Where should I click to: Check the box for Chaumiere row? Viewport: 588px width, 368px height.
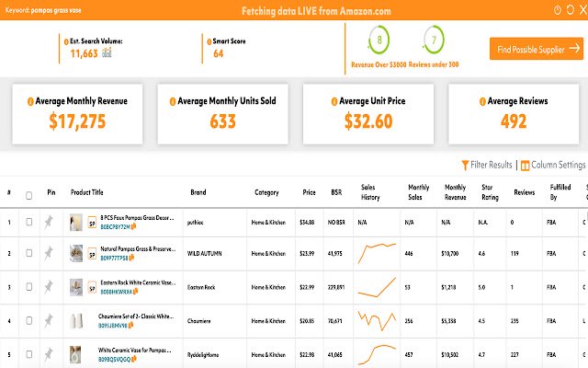[28, 320]
